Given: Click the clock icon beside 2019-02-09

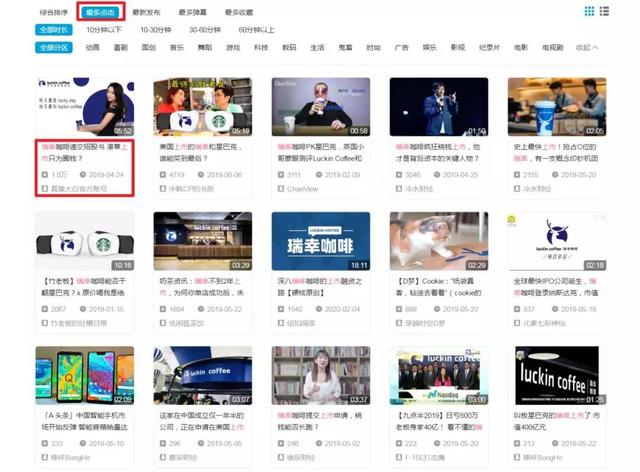Looking at the screenshot, I should pos(319,174).
